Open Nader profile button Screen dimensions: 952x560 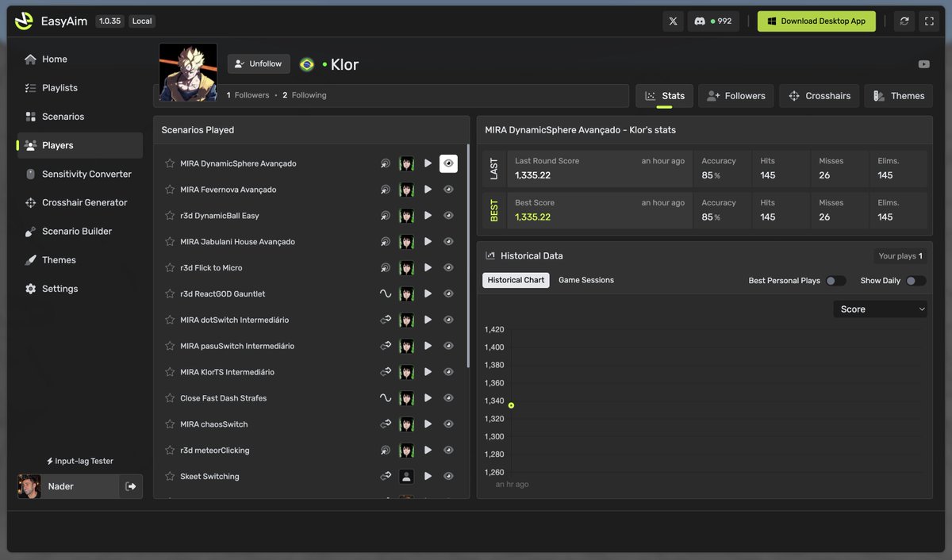68,486
